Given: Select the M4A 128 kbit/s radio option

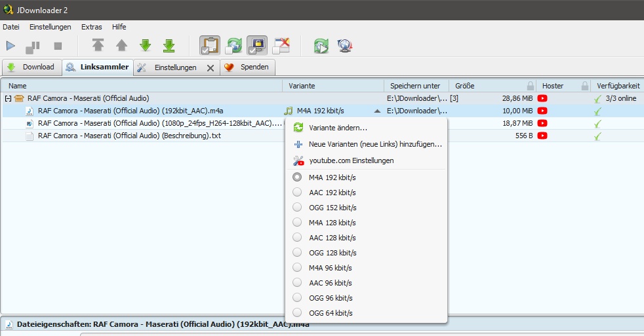Looking at the screenshot, I should 297,222.
